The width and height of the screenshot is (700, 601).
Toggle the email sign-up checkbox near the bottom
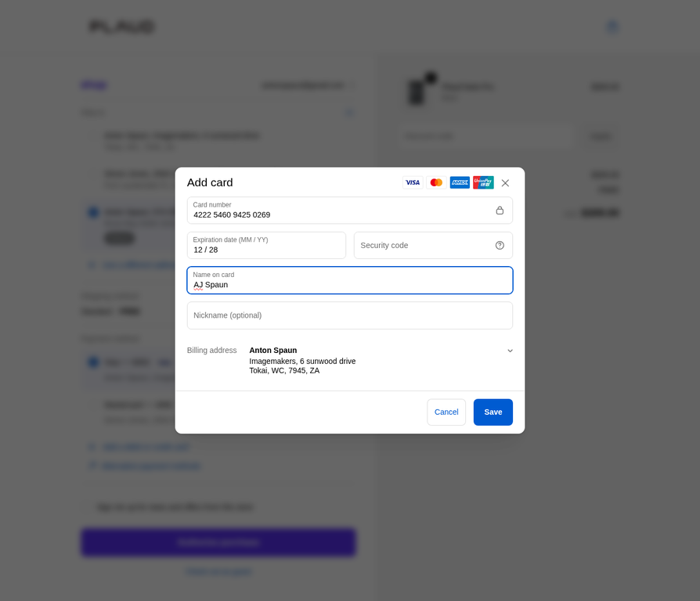(87, 507)
